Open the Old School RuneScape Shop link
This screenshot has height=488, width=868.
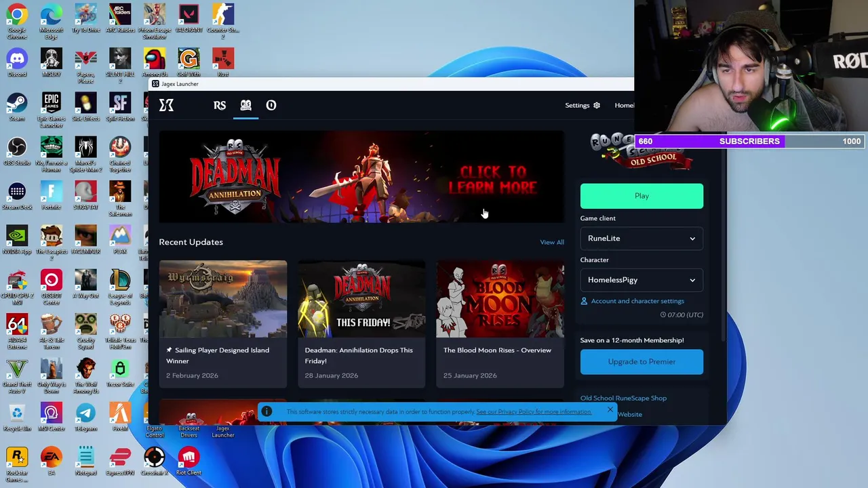point(623,398)
